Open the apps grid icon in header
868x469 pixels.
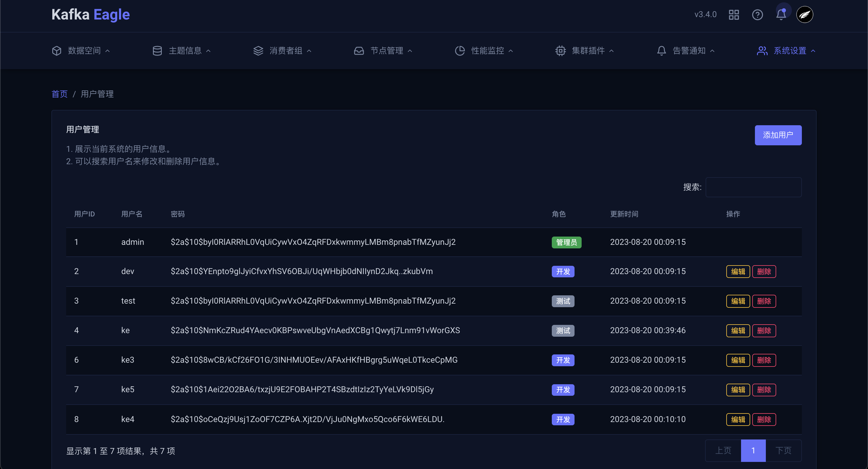click(x=734, y=15)
